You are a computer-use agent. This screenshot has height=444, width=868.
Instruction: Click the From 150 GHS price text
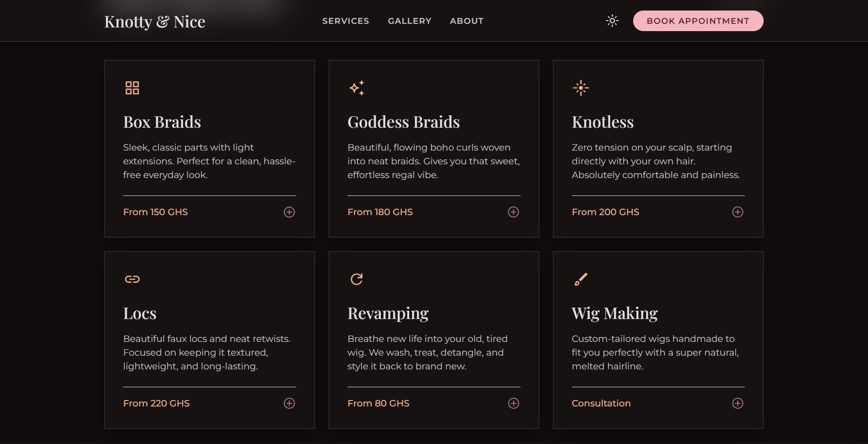[156, 212]
